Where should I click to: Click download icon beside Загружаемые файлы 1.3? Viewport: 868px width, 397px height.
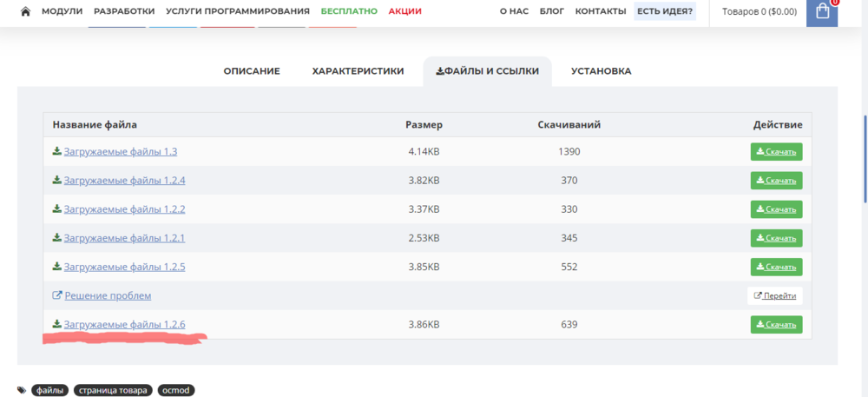57,151
